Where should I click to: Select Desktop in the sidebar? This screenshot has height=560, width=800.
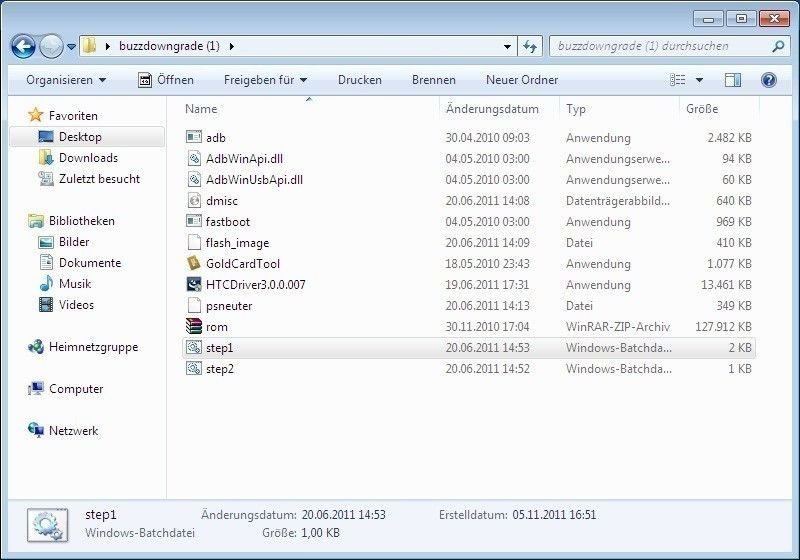[x=87, y=137]
